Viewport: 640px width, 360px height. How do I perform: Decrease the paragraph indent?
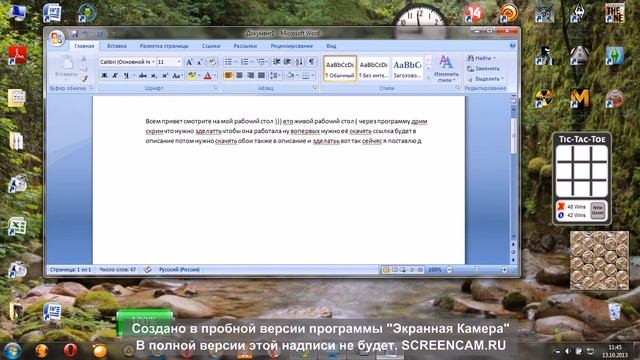(276, 62)
